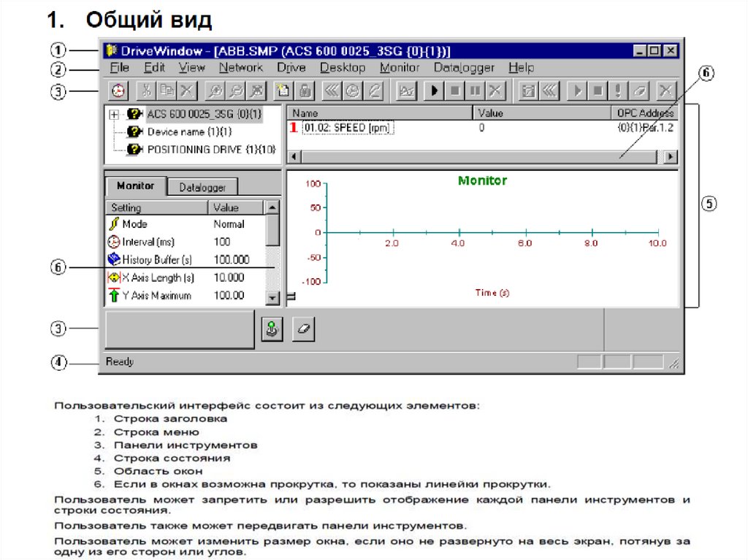The height and width of the screenshot is (560, 748).
Task: Click the Mode setting row
Action: pyautogui.click(x=185, y=224)
